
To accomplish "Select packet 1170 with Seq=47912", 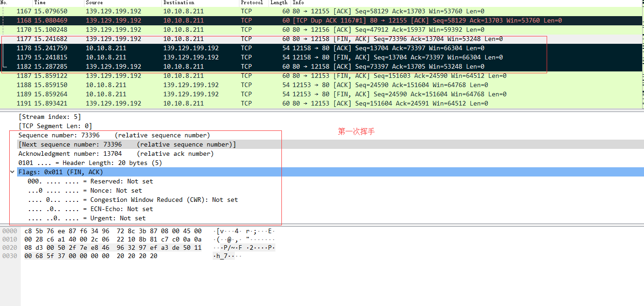I will (x=322, y=29).
